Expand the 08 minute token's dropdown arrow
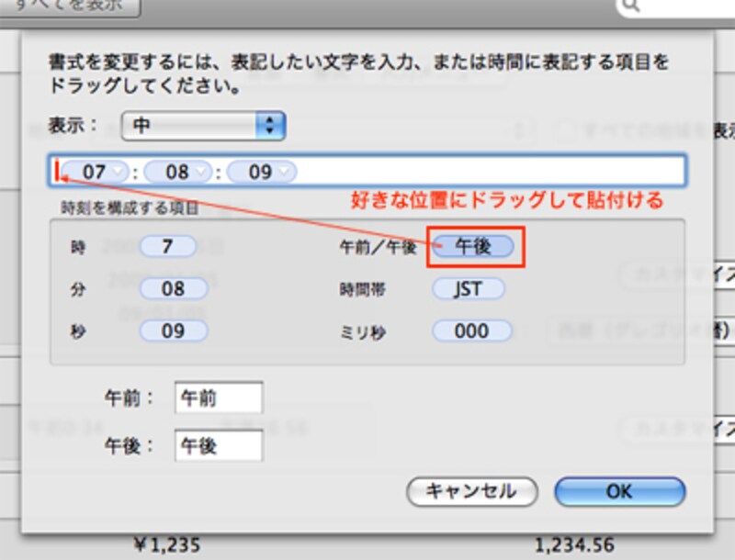Image resolution: width=735 pixels, height=560 pixels. pyautogui.click(x=201, y=172)
